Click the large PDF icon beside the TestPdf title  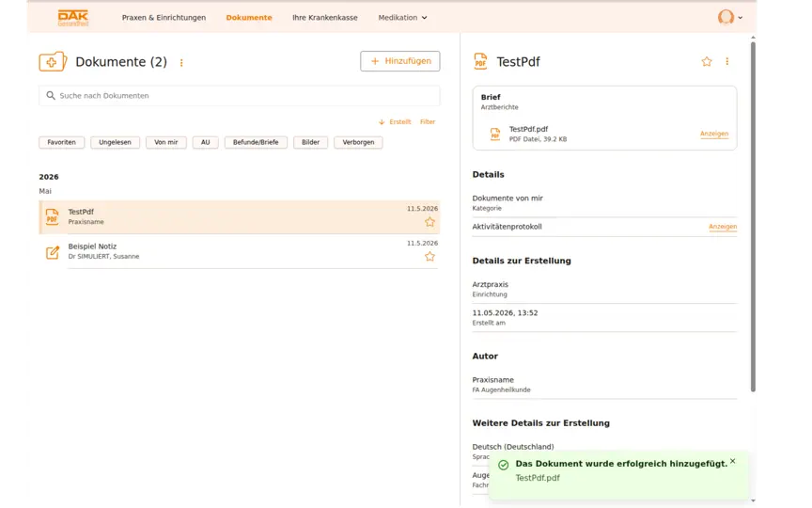(x=480, y=61)
